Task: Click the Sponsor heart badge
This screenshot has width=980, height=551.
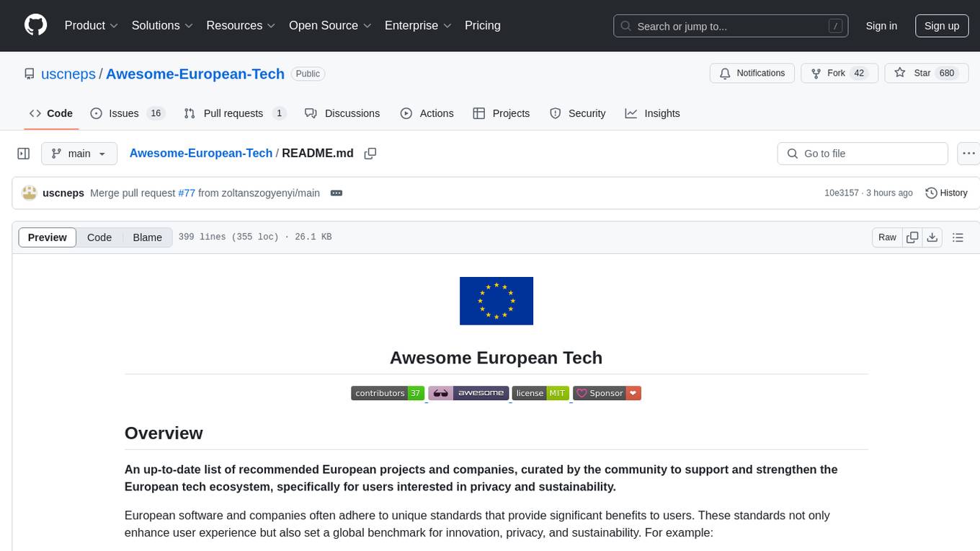Action: coord(607,393)
